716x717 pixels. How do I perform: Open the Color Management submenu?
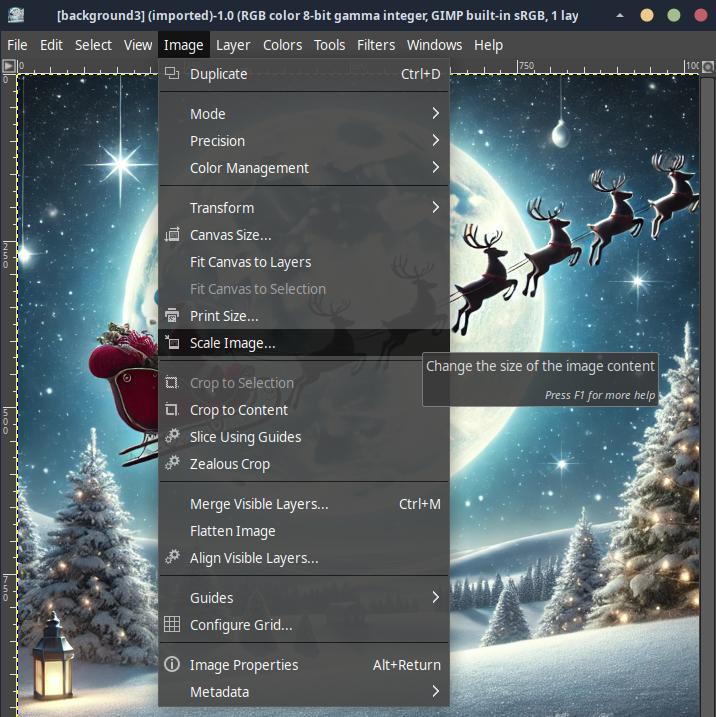[x=304, y=167]
